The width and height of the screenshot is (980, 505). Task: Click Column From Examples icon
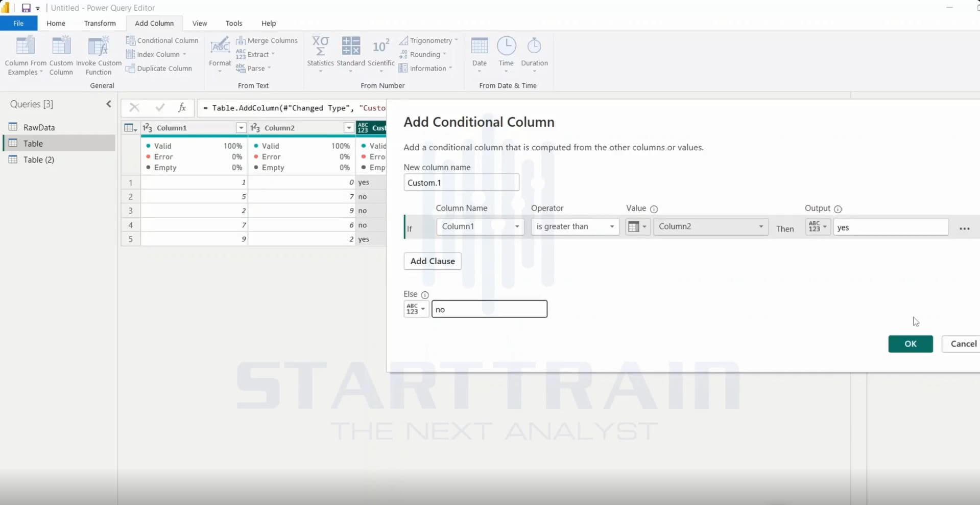click(x=25, y=46)
